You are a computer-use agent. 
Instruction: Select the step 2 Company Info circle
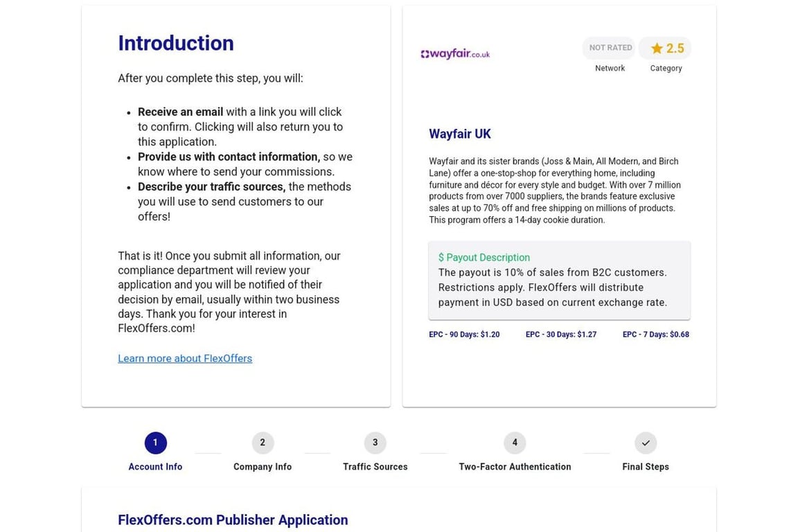pyautogui.click(x=263, y=443)
